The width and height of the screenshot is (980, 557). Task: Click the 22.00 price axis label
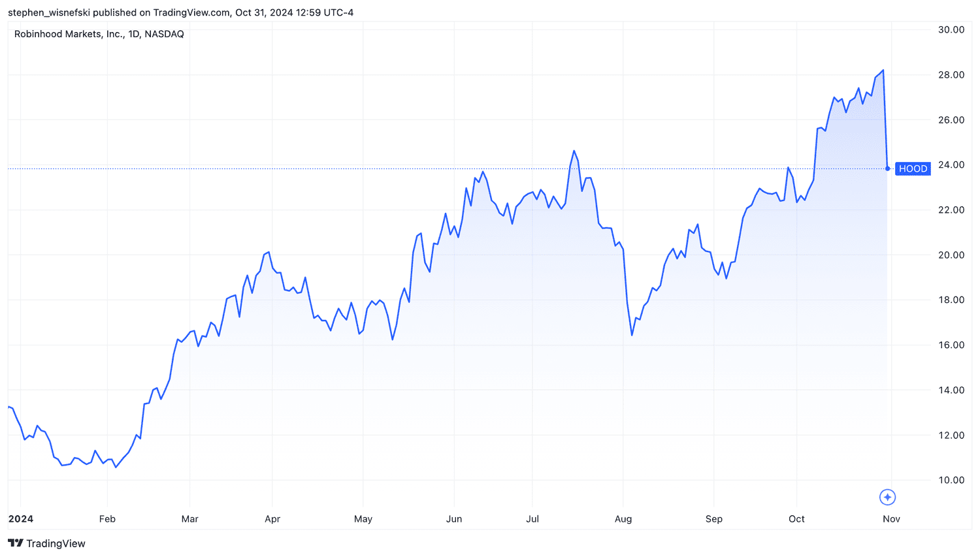[x=951, y=210]
